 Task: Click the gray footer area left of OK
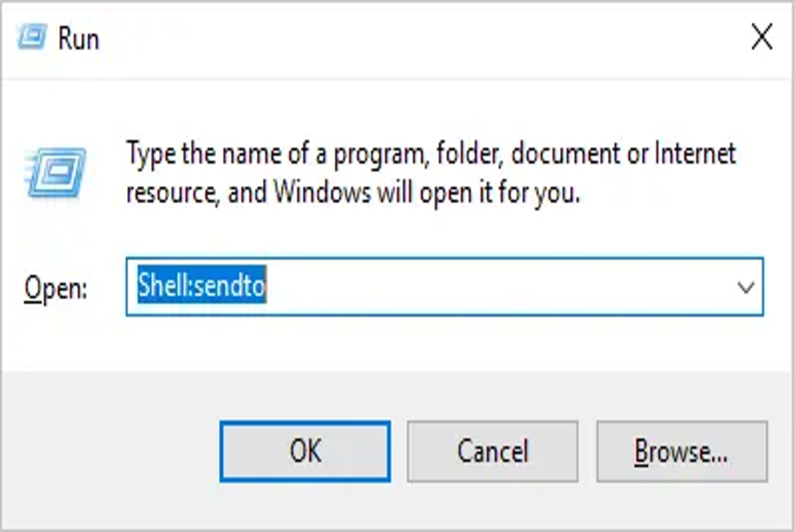pos(109,451)
